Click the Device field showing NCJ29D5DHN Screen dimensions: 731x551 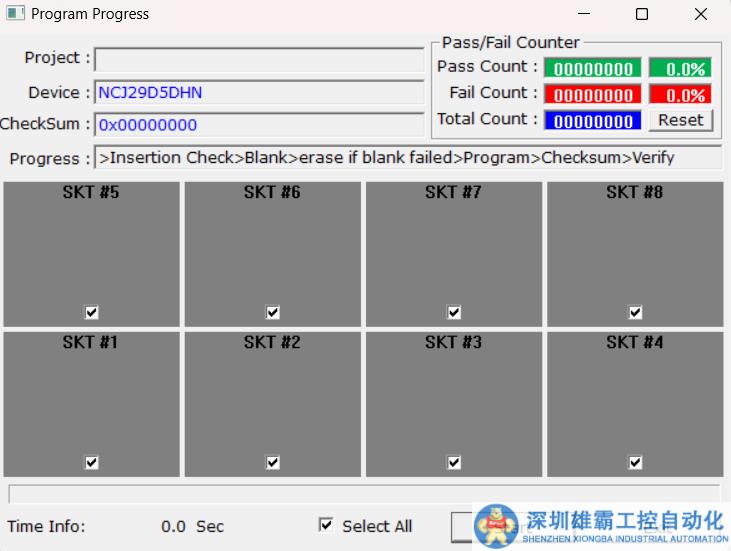259,93
